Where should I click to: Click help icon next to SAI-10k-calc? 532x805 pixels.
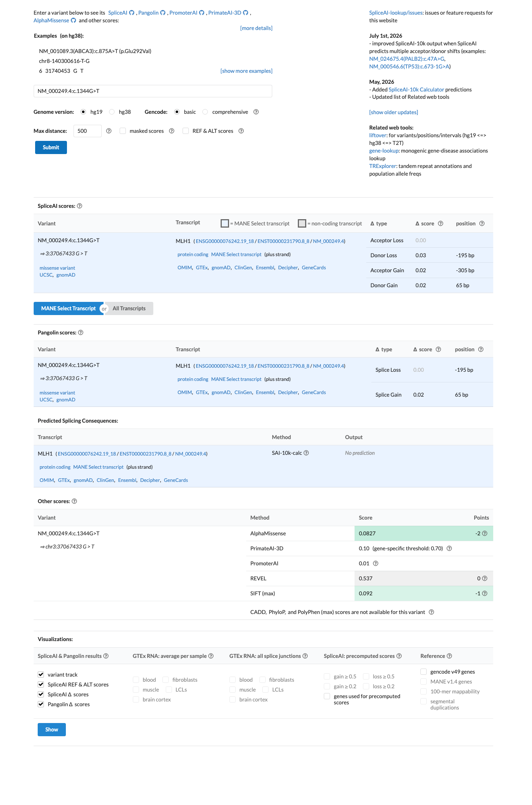[306, 453]
